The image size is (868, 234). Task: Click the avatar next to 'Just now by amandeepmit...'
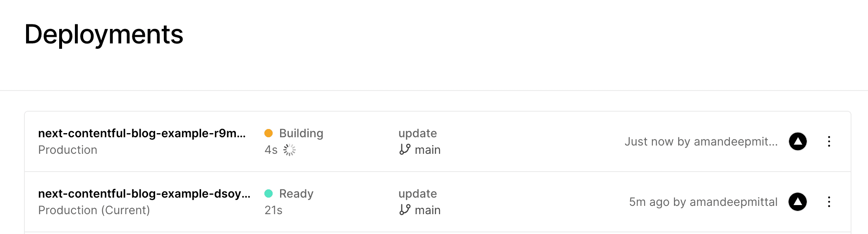798,141
